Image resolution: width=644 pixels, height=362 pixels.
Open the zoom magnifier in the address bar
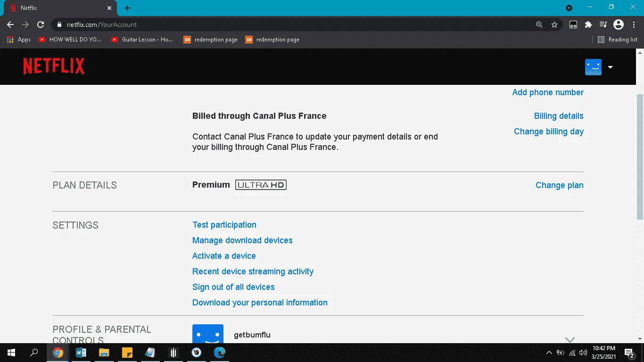539,25
